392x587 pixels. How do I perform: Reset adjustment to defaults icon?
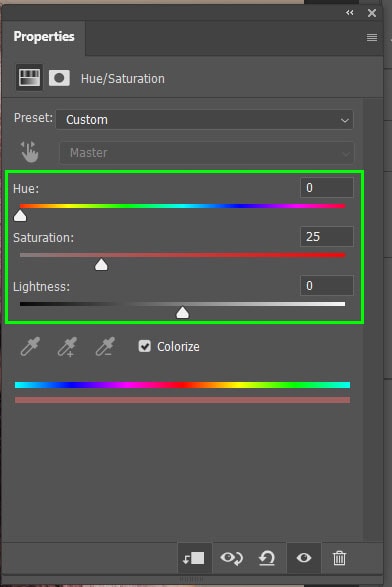pyautogui.click(x=267, y=558)
